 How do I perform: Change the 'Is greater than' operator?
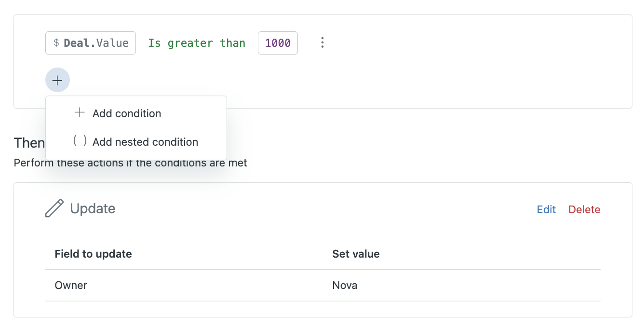pyautogui.click(x=197, y=43)
